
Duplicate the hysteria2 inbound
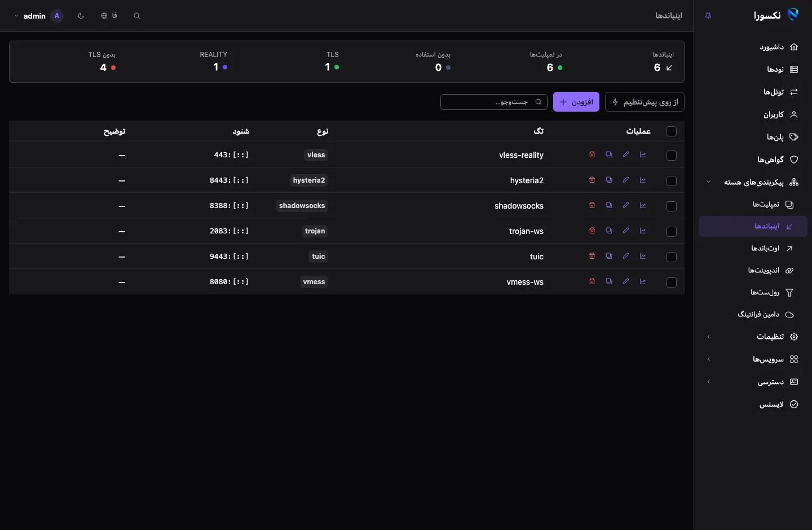tap(609, 180)
